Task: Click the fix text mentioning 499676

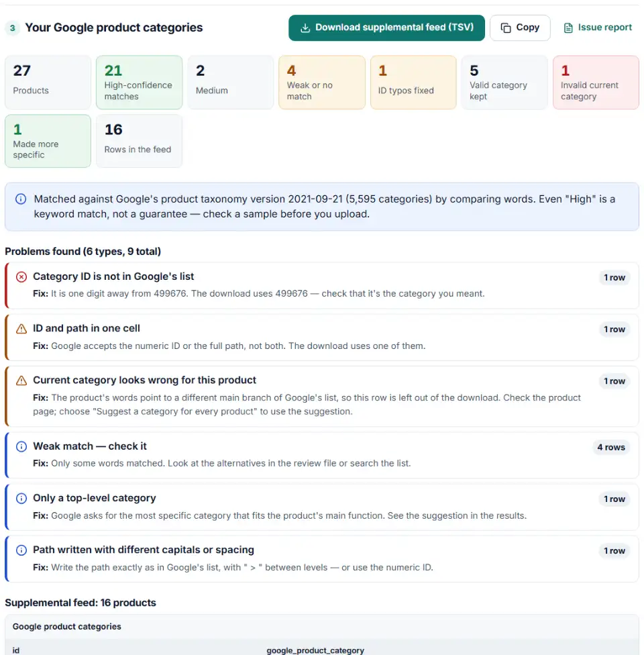Action: coord(258,294)
